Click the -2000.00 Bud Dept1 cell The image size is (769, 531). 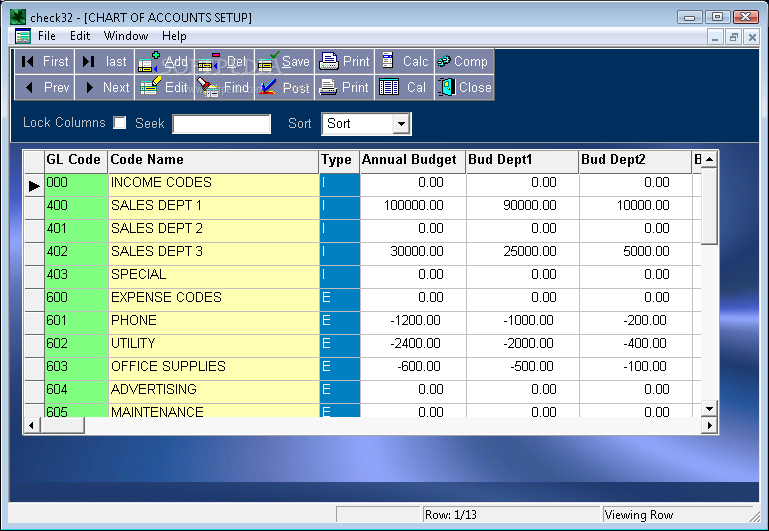[x=523, y=346]
